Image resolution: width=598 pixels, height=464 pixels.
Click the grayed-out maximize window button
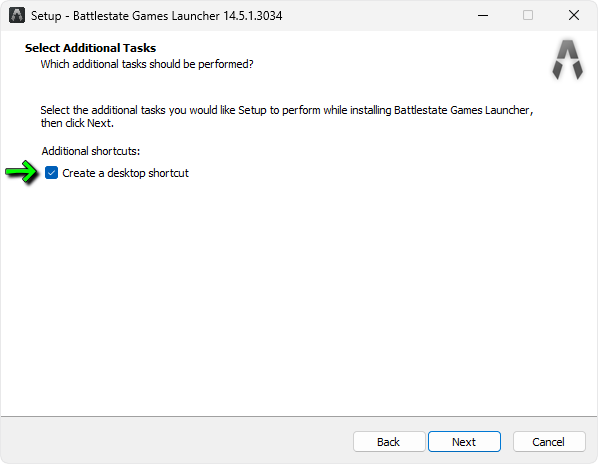point(528,16)
